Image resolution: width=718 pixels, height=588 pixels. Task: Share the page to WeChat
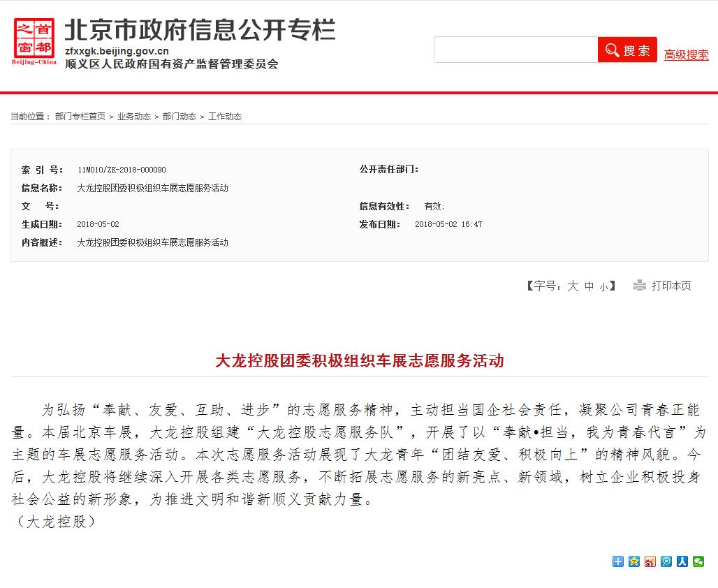[698, 561]
